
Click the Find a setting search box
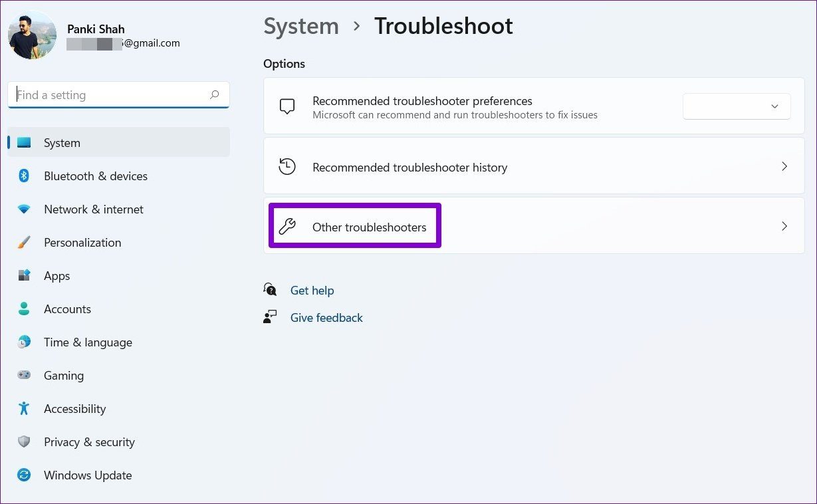(118, 95)
